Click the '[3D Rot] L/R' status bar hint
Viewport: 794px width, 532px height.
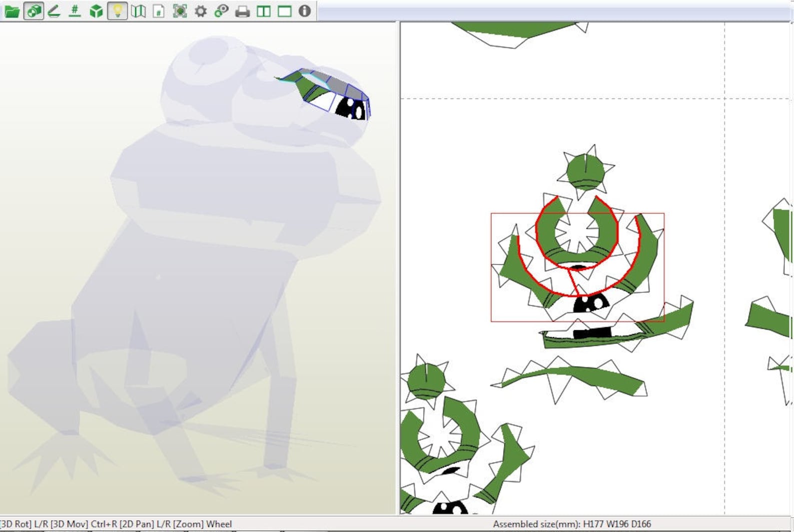tap(24, 524)
